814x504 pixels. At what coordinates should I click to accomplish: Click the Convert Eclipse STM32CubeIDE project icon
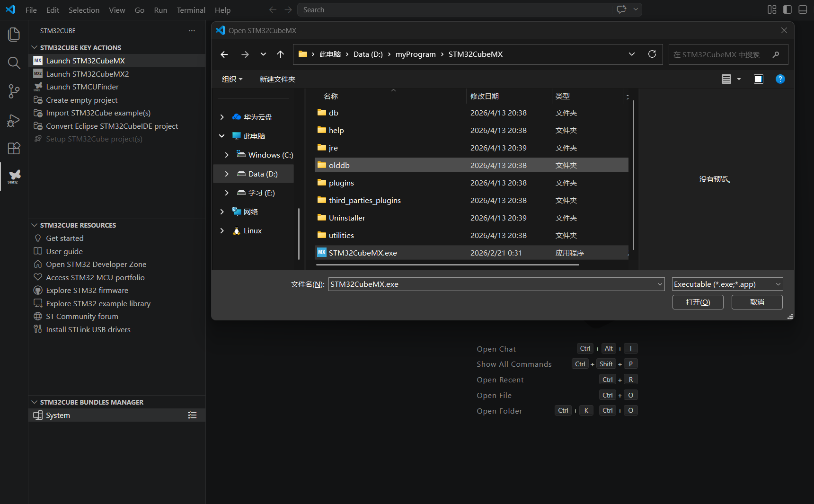click(38, 126)
